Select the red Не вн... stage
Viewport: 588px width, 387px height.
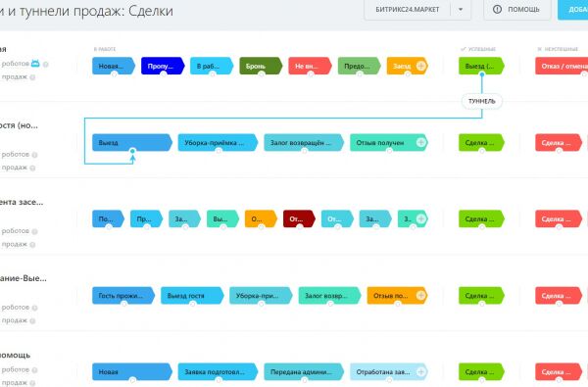310,66
